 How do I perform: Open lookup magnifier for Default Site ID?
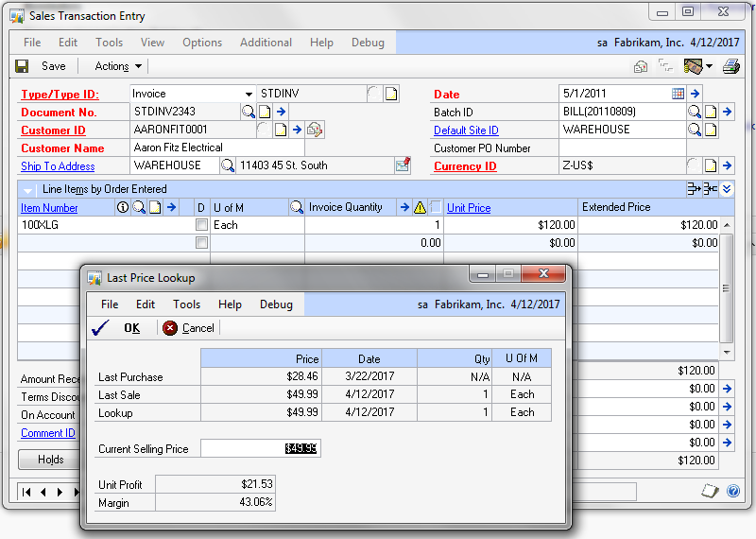click(695, 130)
